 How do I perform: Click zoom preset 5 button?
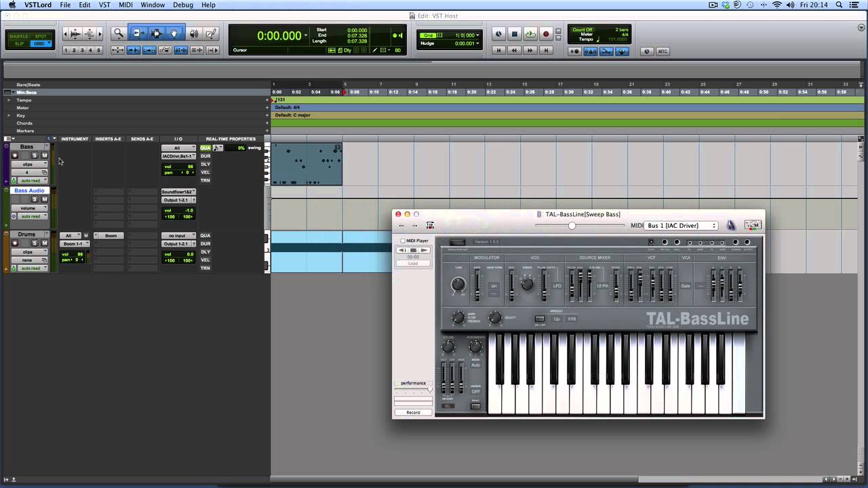pyautogui.click(x=99, y=50)
